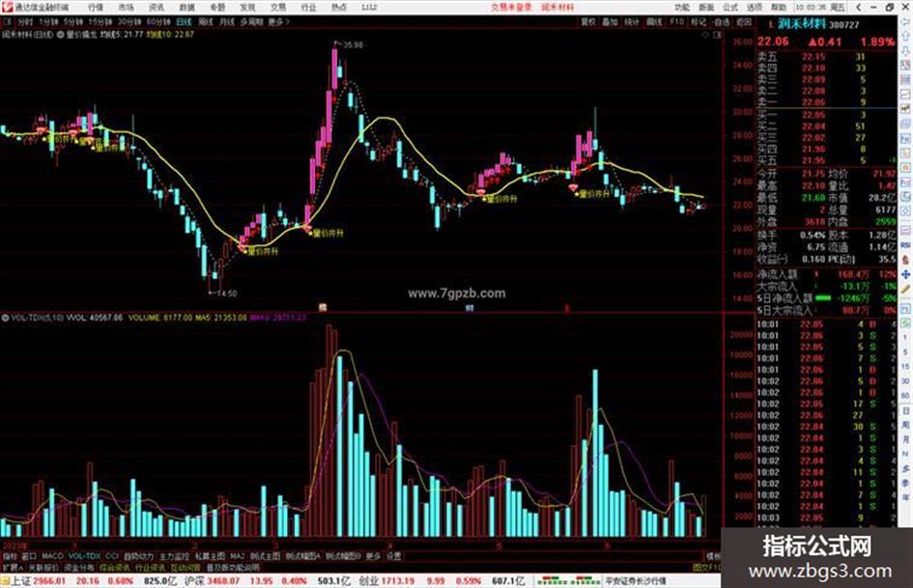
Task: Click the 交易未登录 login link
Action: (x=511, y=8)
